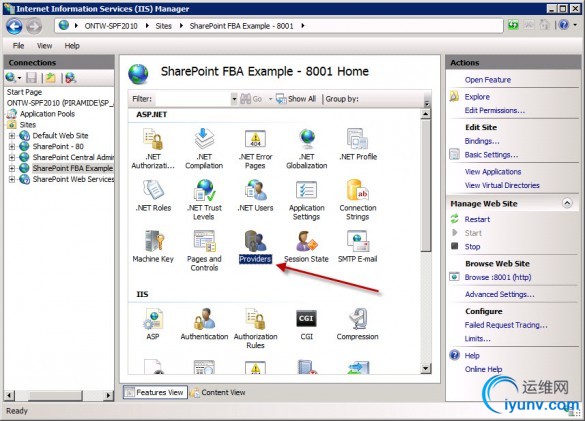Open Pages and Controls feature
585x421 pixels.
pos(204,250)
